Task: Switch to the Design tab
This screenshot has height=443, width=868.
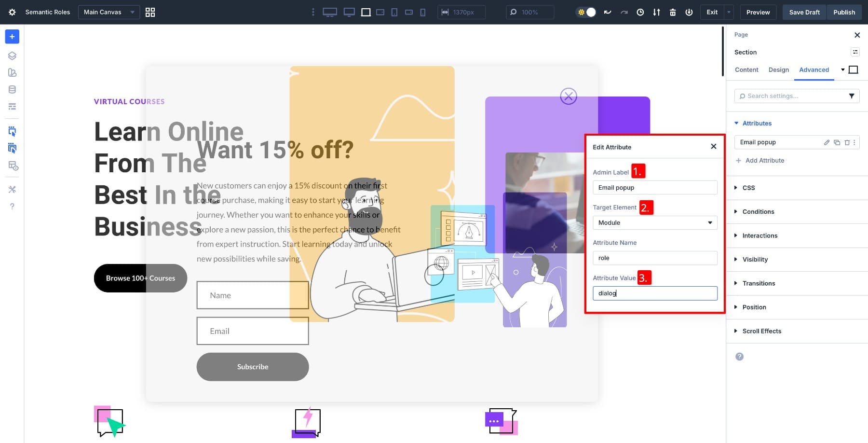Action: 778,70
